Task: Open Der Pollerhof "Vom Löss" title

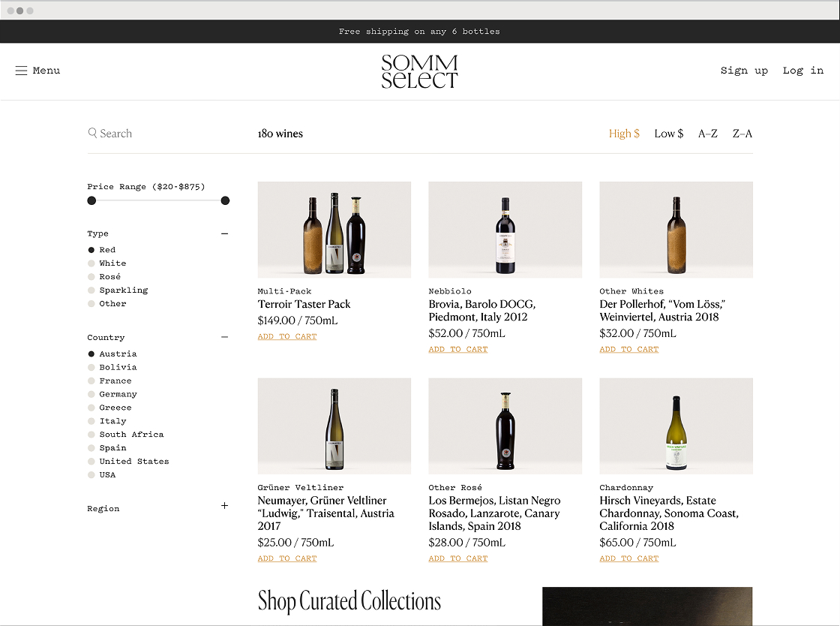Action: (x=663, y=310)
